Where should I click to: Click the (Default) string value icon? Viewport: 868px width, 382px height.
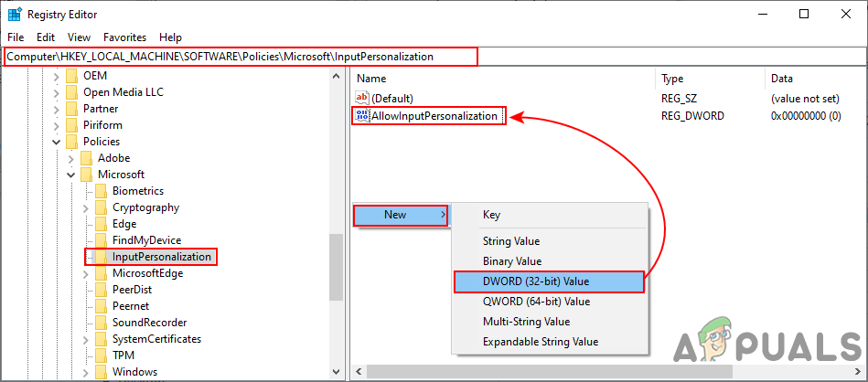click(362, 98)
